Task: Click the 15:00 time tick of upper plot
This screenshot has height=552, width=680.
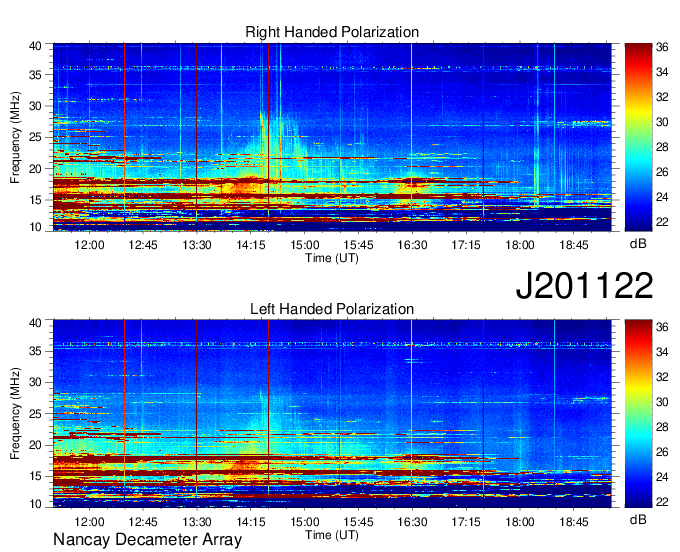Action: 304,245
